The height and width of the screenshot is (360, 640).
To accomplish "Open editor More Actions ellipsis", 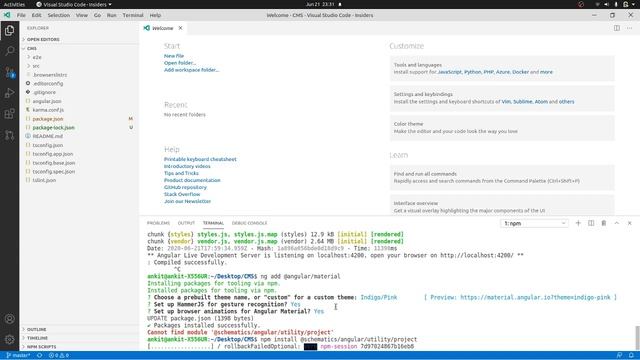I will coord(629,28).
